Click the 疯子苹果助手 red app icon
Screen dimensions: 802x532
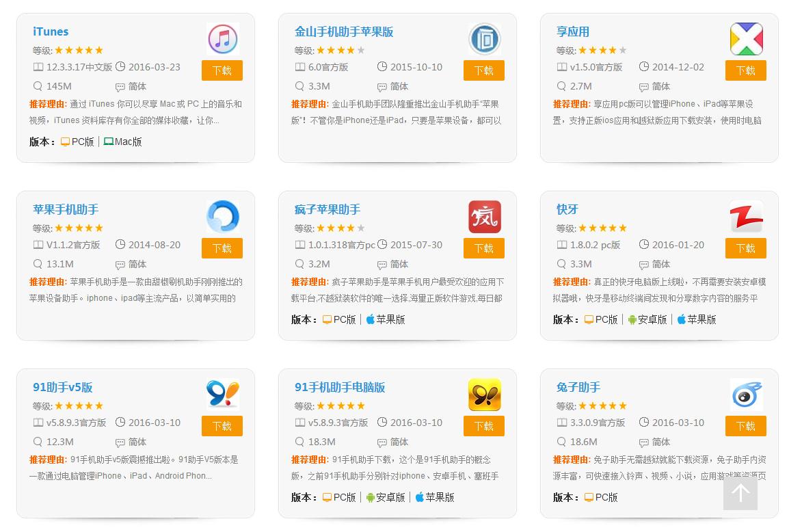(484, 217)
